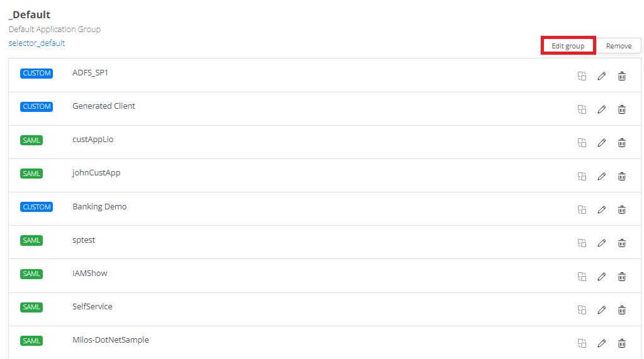Edit ADFS_SP1 using its pencil icon
The image size is (644, 359).
[601, 76]
